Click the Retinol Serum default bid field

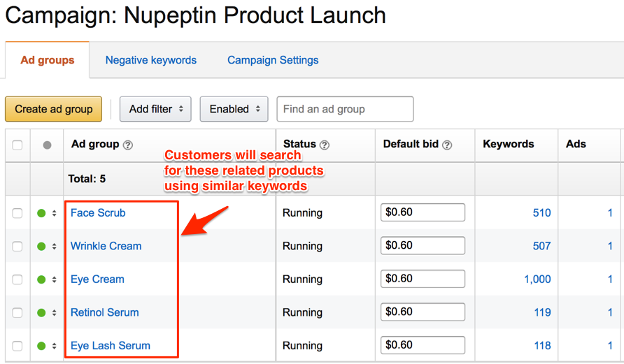point(423,312)
